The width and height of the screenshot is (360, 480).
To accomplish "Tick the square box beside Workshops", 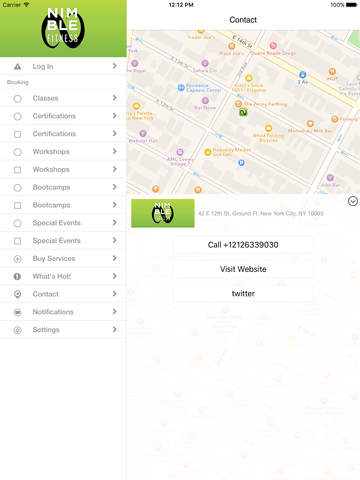I will [x=18, y=170].
